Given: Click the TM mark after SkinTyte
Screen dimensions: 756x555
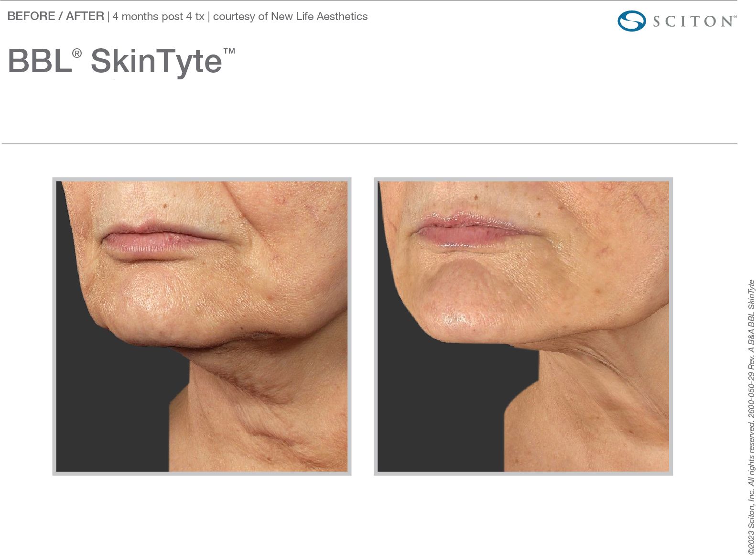Looking at the screenshot, I should (x=229, y=51).
